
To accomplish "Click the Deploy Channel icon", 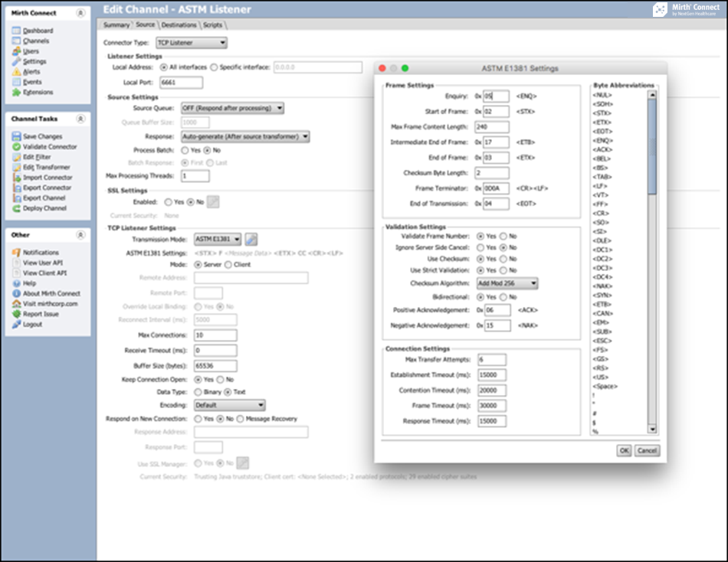I will click(16, 208).
